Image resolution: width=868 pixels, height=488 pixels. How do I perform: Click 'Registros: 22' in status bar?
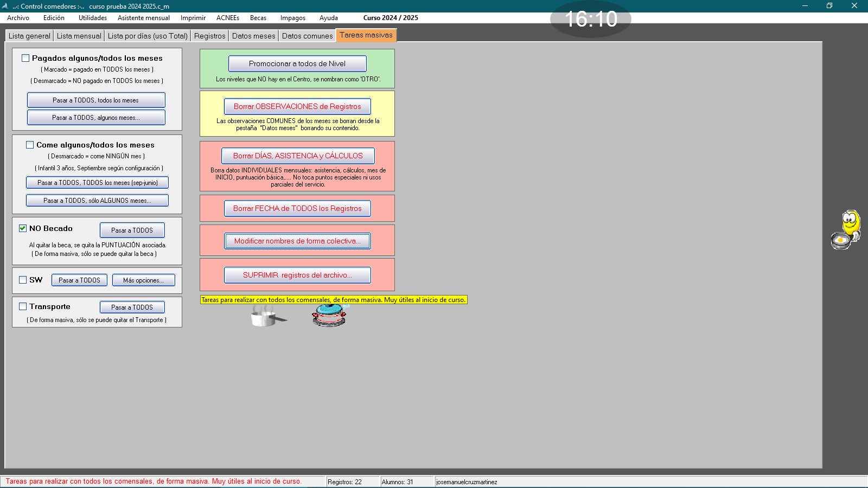344,482
